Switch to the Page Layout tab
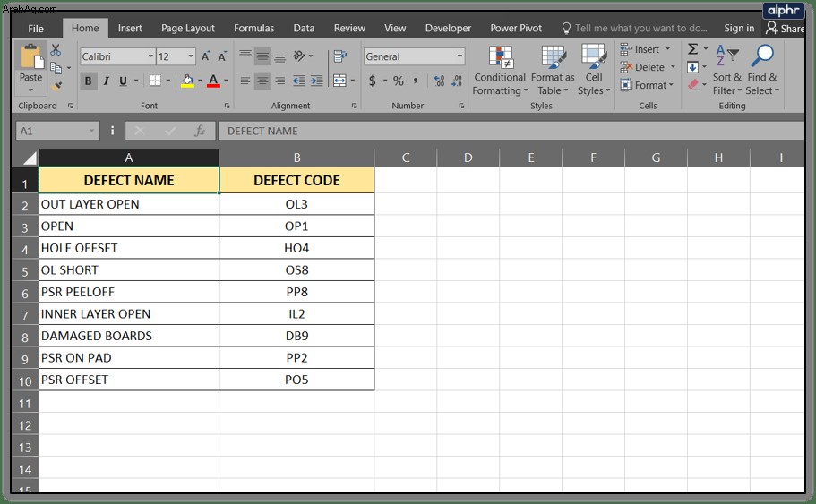Image resolution: width=816 pixels, height=504 pixels. [188, 28]
